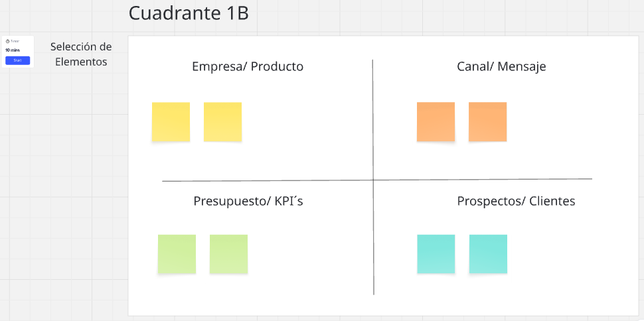Screen dimensions: 644x321
Task: Select the second yellow sticky note
Action: coord(222,121)
